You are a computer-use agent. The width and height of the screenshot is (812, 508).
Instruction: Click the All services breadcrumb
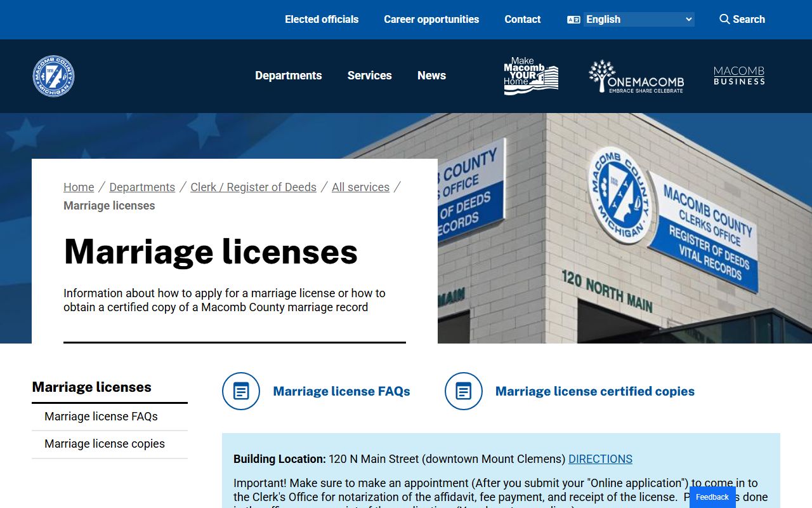361,187
